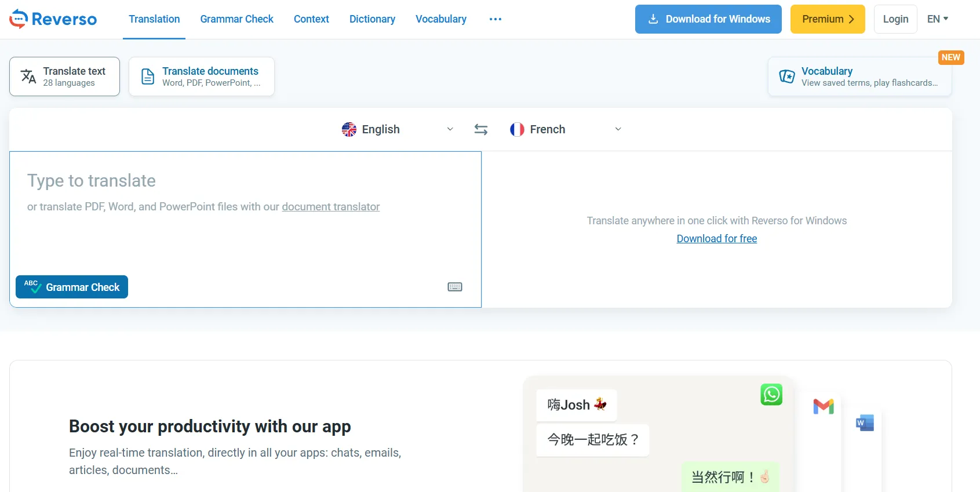The width and height of the screenshot is (980, 492).
Task: Open Vocabulary in the top navigation
Action: coord(441,19)
